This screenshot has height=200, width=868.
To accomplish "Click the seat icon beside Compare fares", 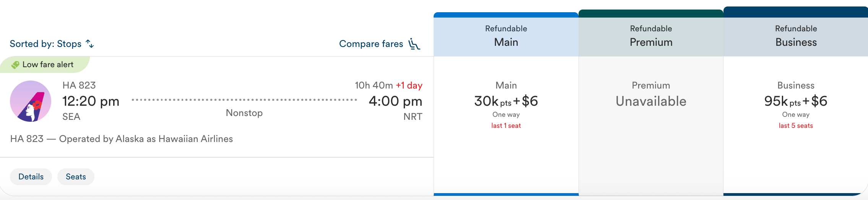I will tap(414, 44).
